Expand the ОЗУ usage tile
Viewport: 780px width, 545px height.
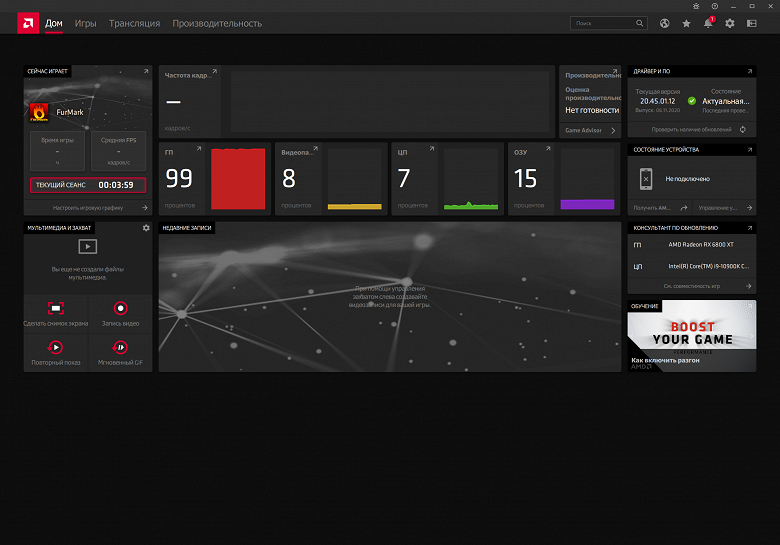pyautogui.click(x=548, y=149)
